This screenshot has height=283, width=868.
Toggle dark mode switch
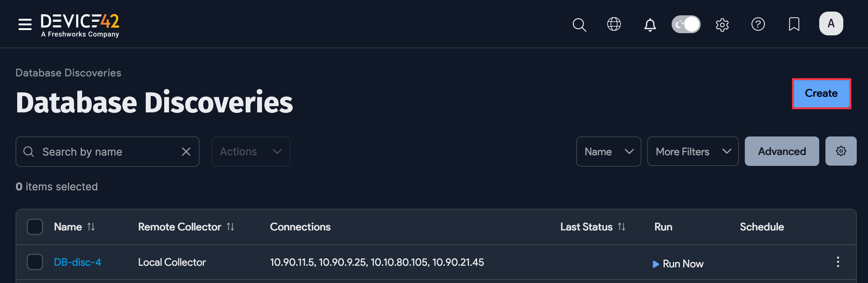(686, 24)
